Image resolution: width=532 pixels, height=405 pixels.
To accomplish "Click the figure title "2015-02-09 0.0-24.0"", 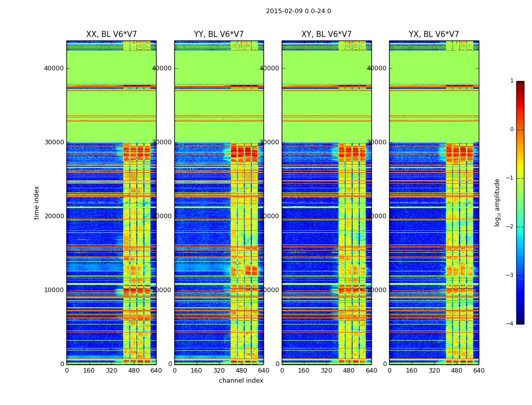I will click(x=298, y=11).
